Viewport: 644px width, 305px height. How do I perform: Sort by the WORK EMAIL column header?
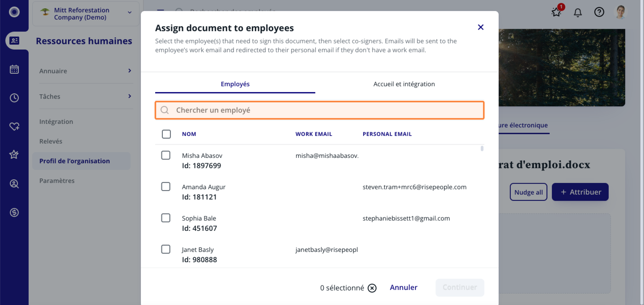314,134
